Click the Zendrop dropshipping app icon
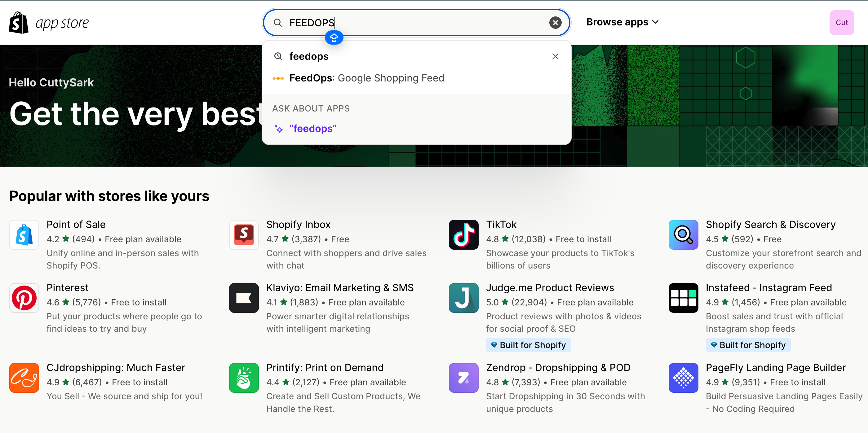This screenshot has width=868, height=433. coord(463,378)
